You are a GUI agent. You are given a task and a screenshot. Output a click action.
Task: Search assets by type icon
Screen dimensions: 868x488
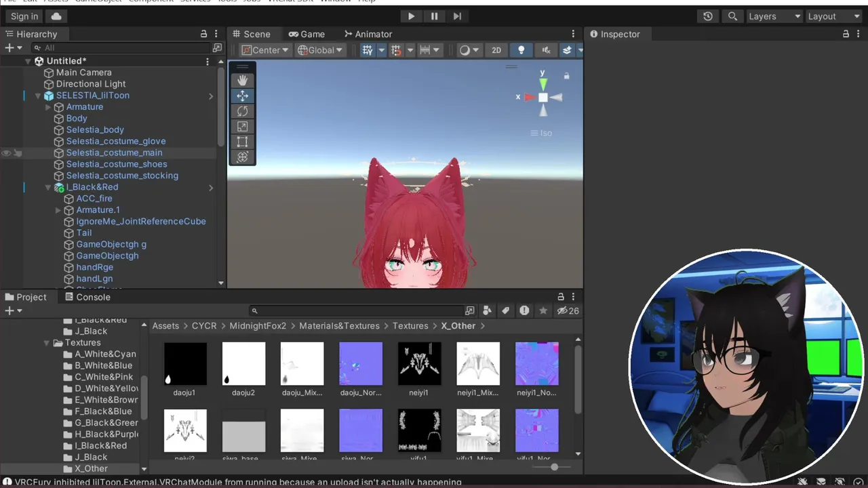[x=488, y=310]
